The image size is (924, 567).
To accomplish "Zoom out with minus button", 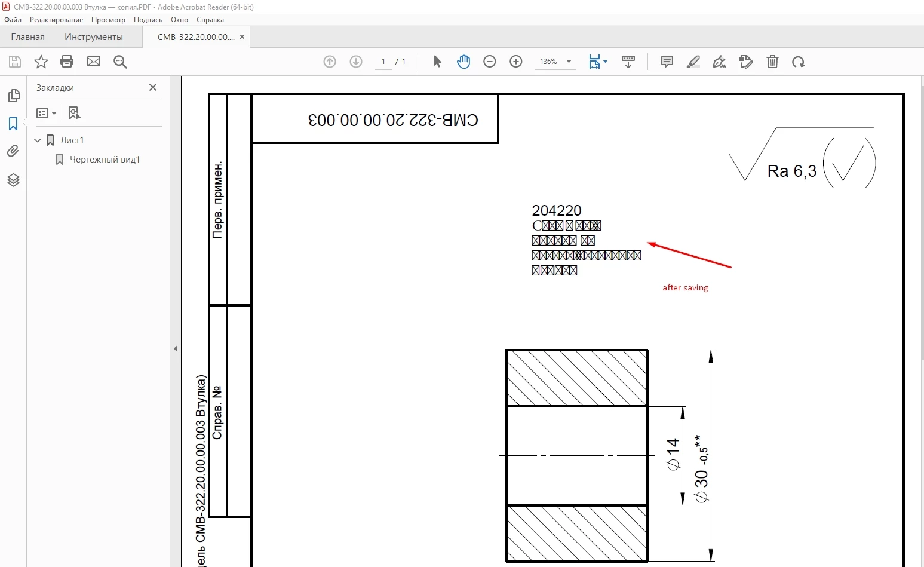I will [x=490, y=62].
